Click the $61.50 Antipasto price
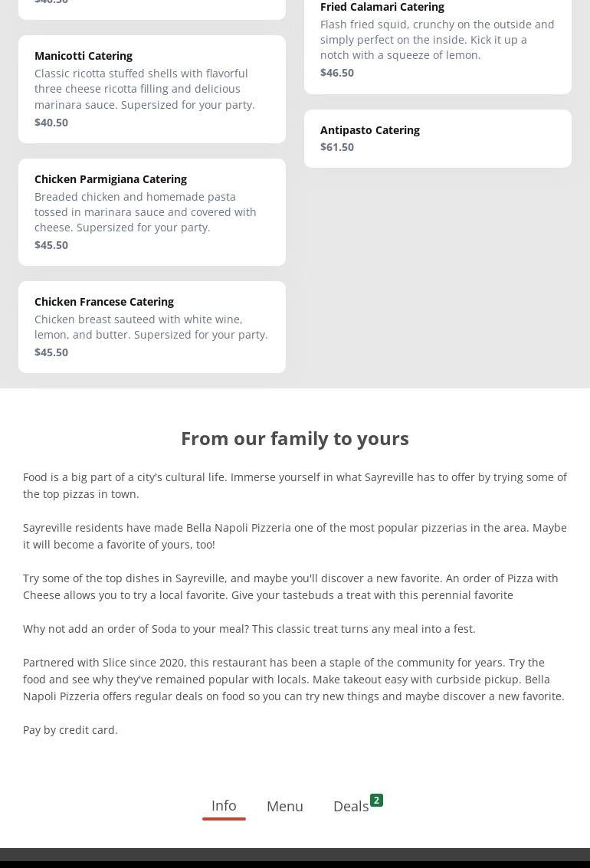Viewport: 590px width, 868px height. tap(337, 147)
